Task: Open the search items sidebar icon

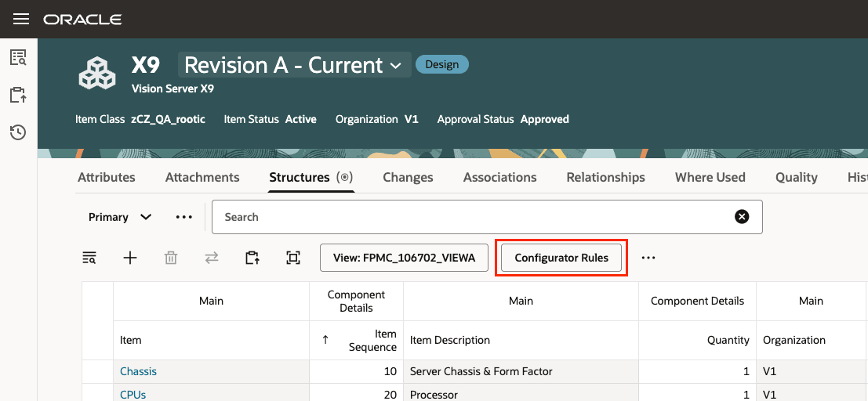Action: coord(18,57)
